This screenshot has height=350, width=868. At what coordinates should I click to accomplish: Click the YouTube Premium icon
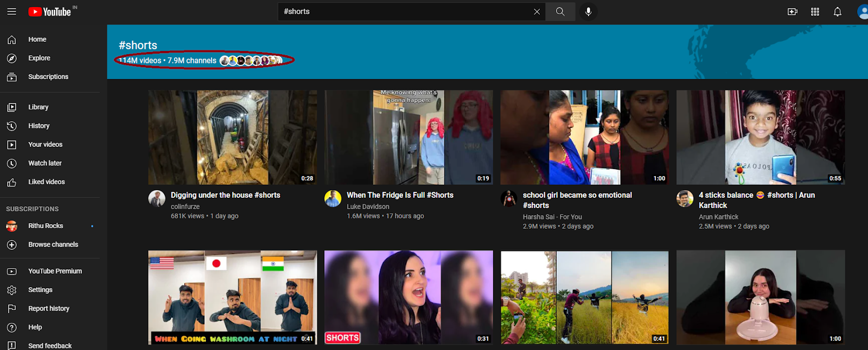pos(11,271)
